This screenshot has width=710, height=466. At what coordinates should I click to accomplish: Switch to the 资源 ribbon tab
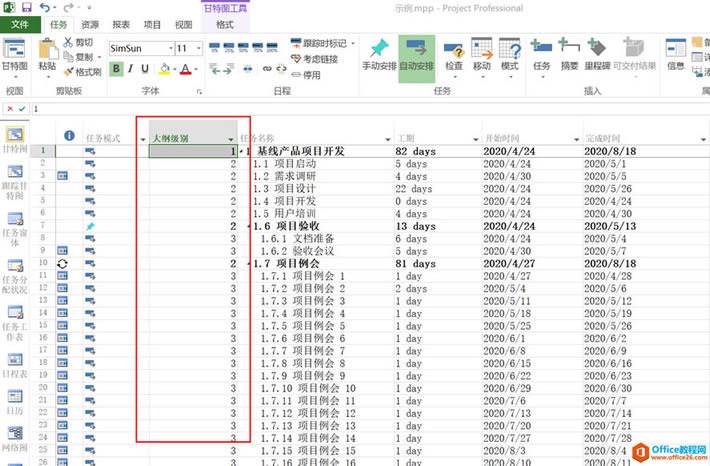pyautogui.click(x=90, y=24)
